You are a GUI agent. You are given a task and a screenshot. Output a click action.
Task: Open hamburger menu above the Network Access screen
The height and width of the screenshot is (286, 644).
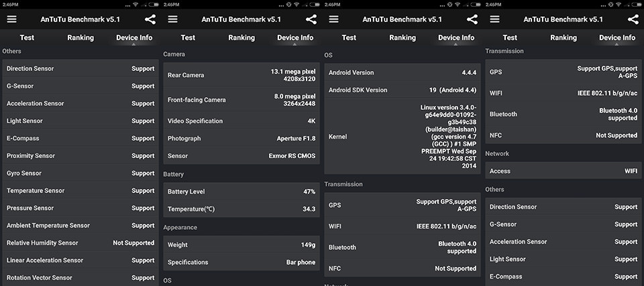tap(494, 19)
